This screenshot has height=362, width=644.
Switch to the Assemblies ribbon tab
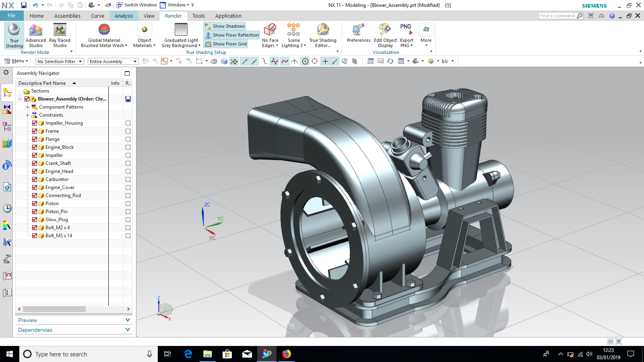coord(67,16)
